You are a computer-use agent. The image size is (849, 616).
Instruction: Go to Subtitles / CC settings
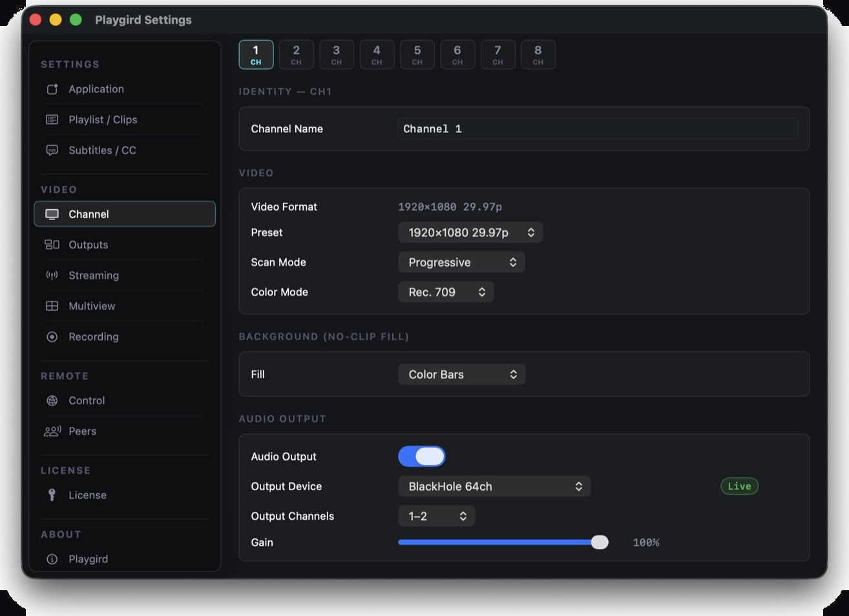click(125, 150)
